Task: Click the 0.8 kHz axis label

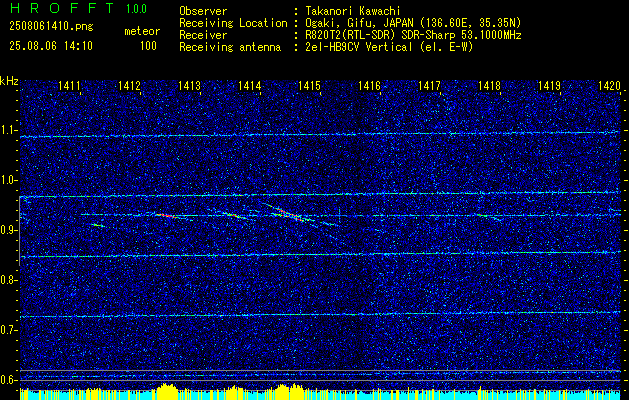Action: click(9, 280)
